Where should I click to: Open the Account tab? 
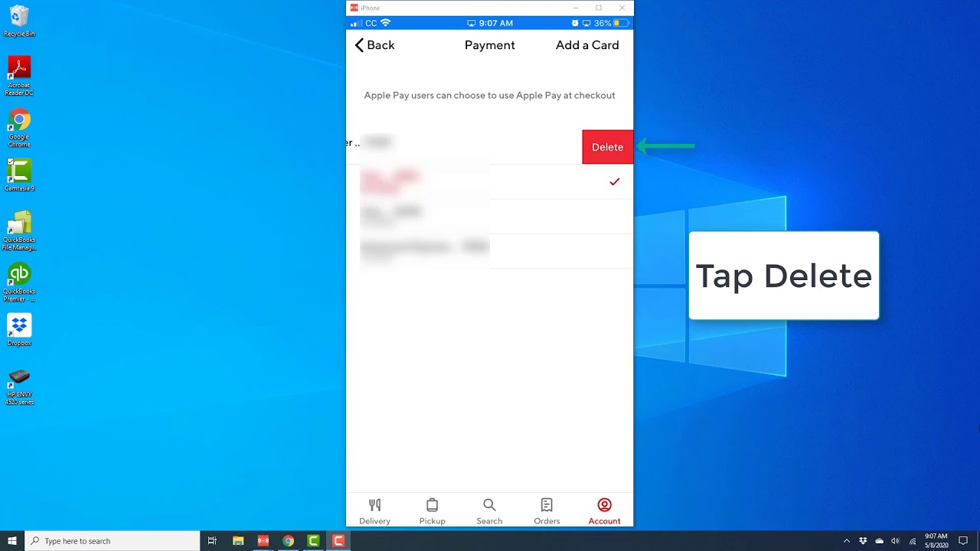(x=604, y=511)
